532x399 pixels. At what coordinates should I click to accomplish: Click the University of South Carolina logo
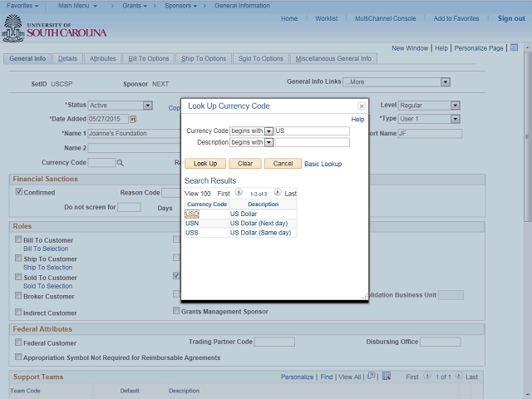point(55,27)
